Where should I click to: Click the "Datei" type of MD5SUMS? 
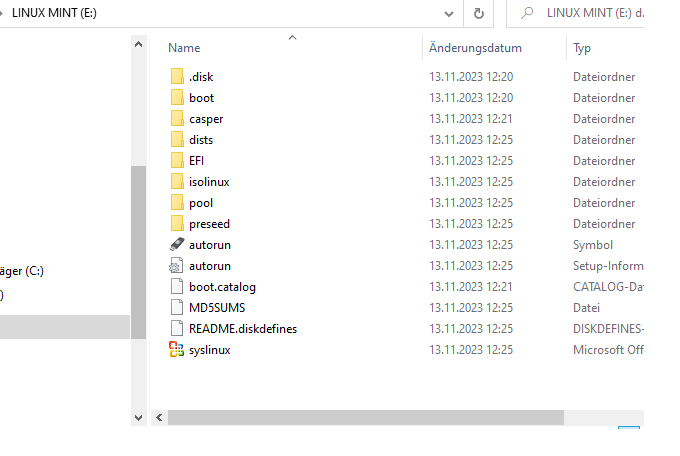pyautogui.click(x=586, y=308)
